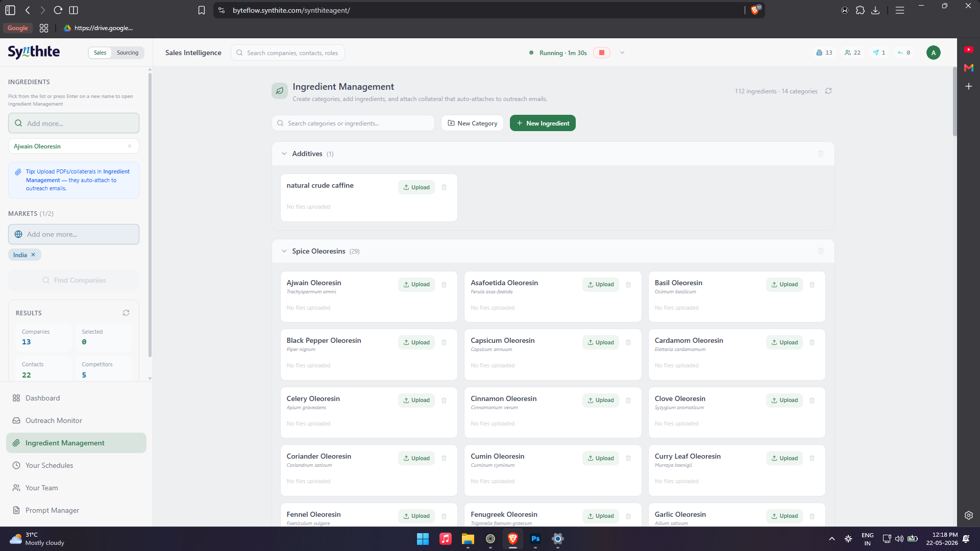The image size is (980, 551).
Task: Delete Clove Oleoresin ingredient card
Action: tap(812, 400)
